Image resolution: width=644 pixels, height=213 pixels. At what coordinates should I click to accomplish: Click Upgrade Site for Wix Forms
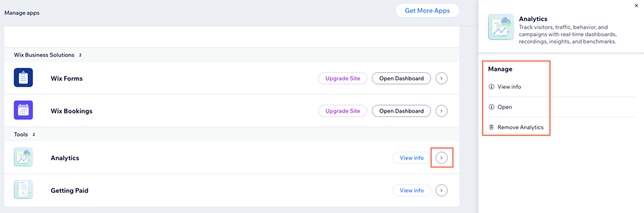(342, 78)
